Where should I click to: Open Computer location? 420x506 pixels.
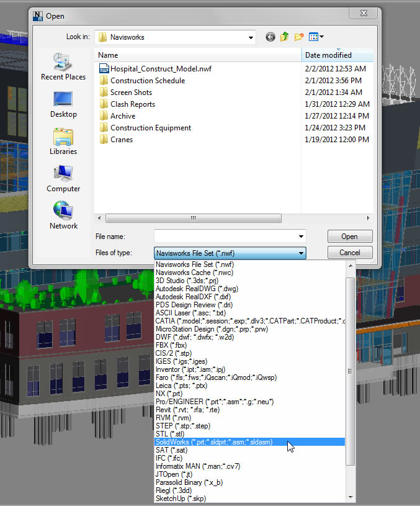pyautogui.click(x=63, y=179)
